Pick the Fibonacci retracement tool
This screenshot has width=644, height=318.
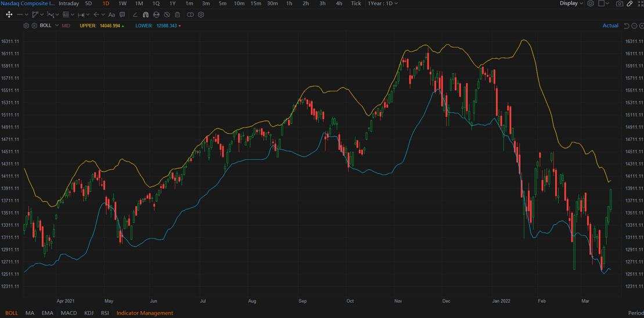point(66,15)
